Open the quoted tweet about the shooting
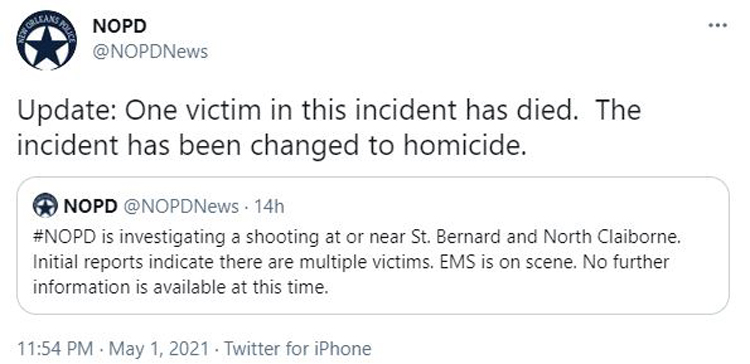This screenshot has height=364, width=750. 373,245
